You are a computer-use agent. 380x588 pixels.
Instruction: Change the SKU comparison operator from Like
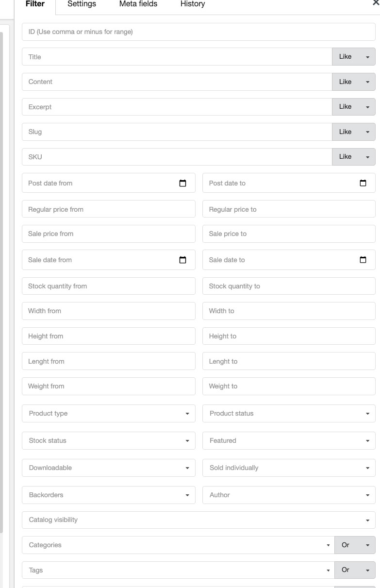pyautogui.click(x=353, y=156)
